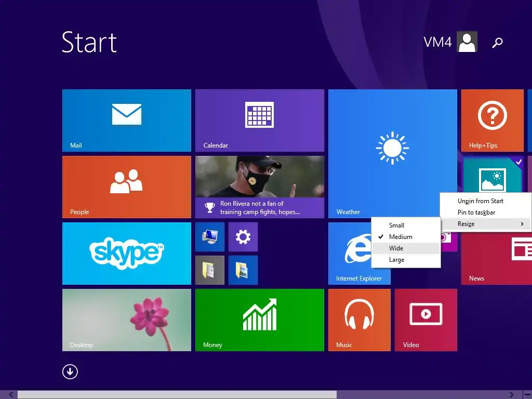Toggle the checkmark on the Photos tile
Screen dimensions: 532x399
pos(518,162)
